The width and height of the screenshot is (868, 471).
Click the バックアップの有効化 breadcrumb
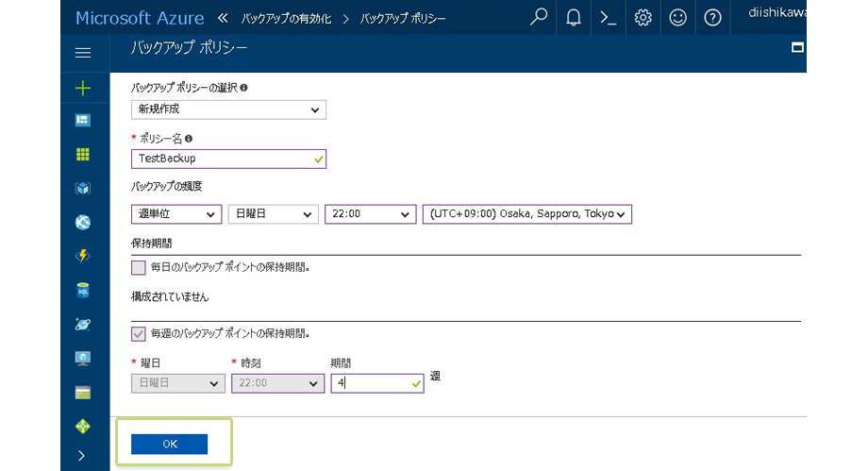287,19
